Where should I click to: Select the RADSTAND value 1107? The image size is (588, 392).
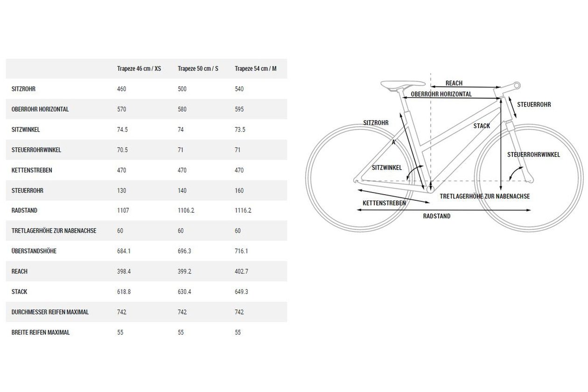point(123,210)
